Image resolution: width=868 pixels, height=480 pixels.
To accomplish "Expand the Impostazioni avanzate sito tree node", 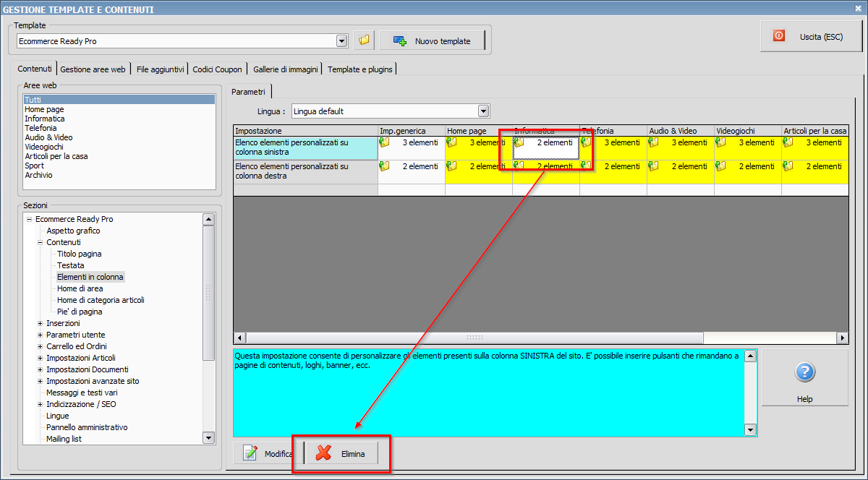I will pyautogui.click(x=41, y=381).
